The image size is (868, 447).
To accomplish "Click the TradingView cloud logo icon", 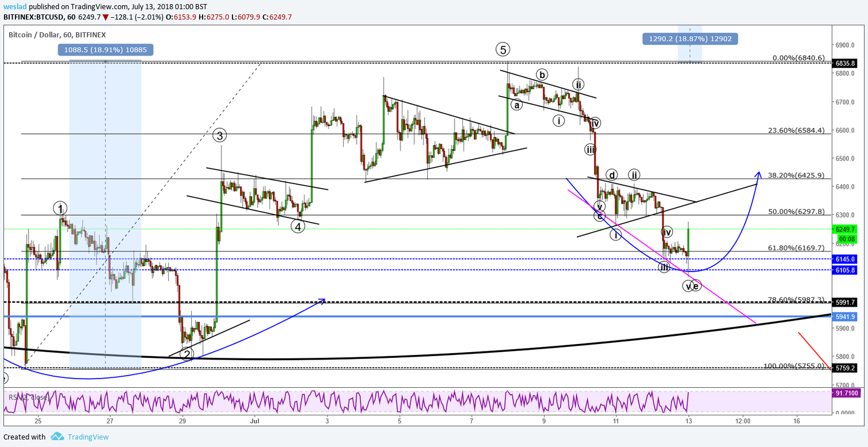I will pyautogui.click(x=57, y=437).
